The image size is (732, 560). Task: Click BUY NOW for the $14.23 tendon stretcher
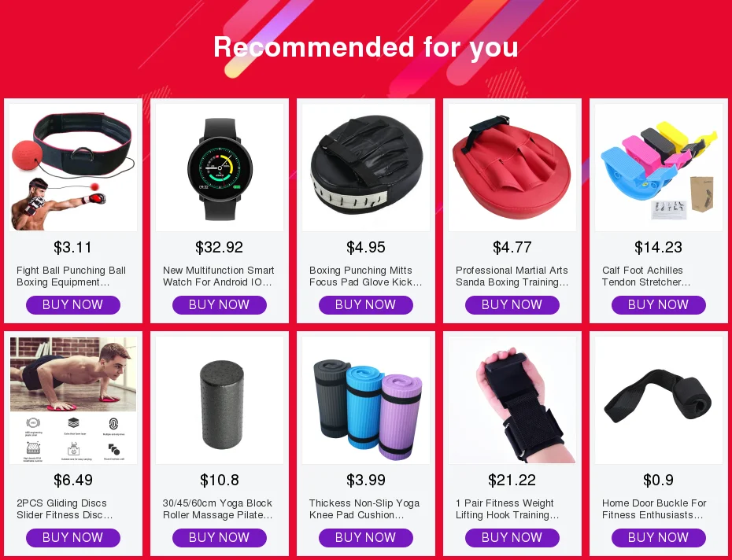(x=659, y=304)
